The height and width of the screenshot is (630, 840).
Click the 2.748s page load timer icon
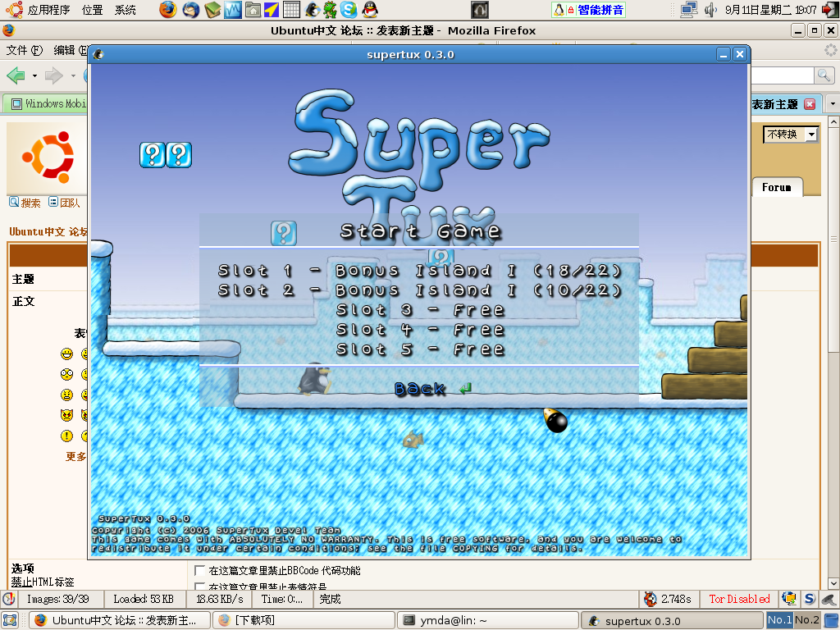tap(651, 599)
